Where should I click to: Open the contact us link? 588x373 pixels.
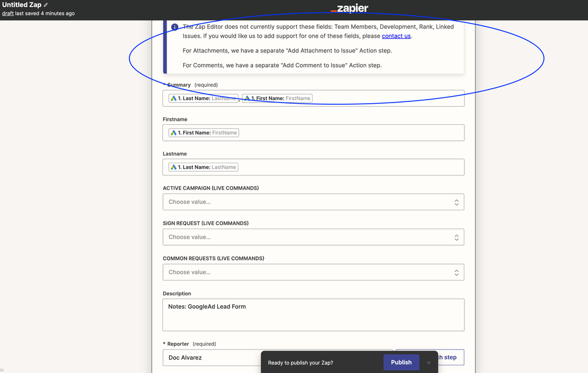pyautogui.click(x=396, y=36)
